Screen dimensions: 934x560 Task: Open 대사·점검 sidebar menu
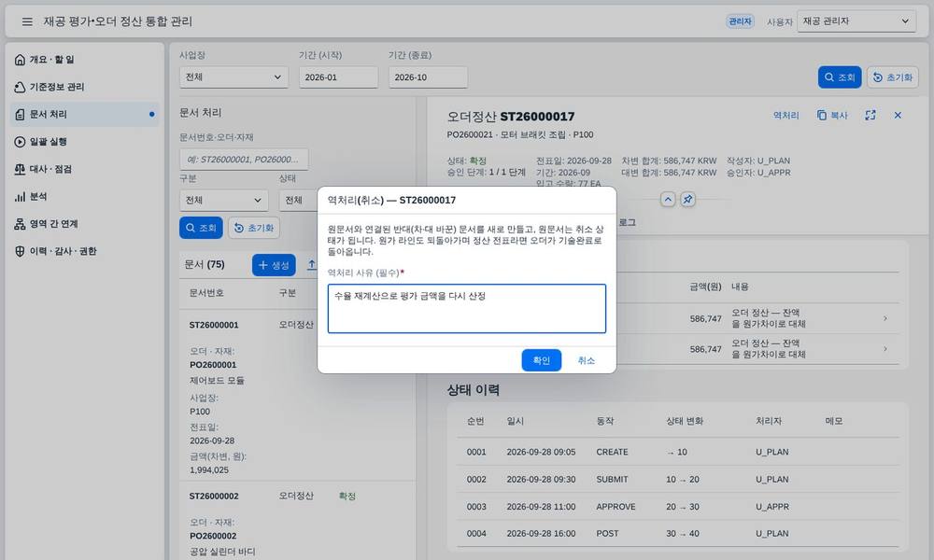(85, 169)
